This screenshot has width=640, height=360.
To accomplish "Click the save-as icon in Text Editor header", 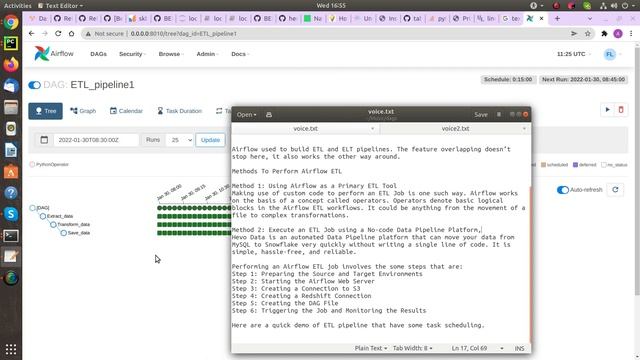I will pos(269,115).
